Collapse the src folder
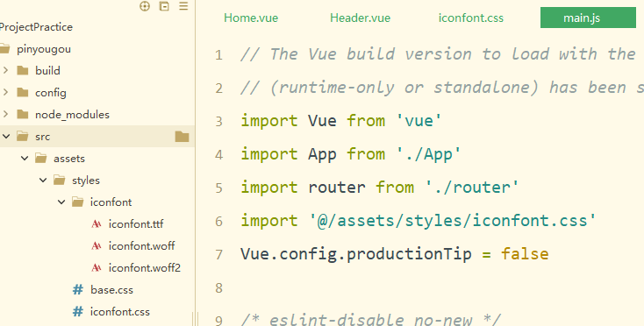The image size is (644, 326). pyautogui.click(x=6, y=136)
